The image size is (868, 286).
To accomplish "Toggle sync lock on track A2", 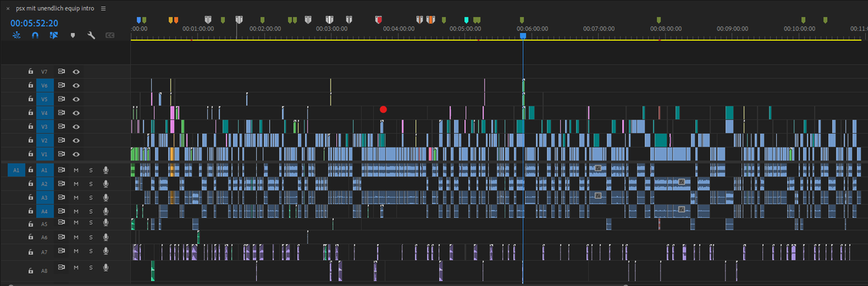I will pos(61,183).
